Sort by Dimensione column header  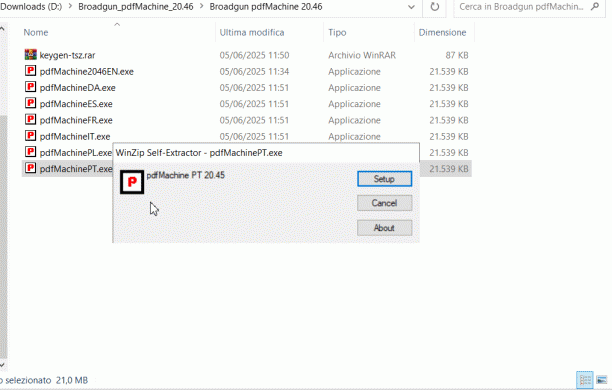click(x=442, y=32)
